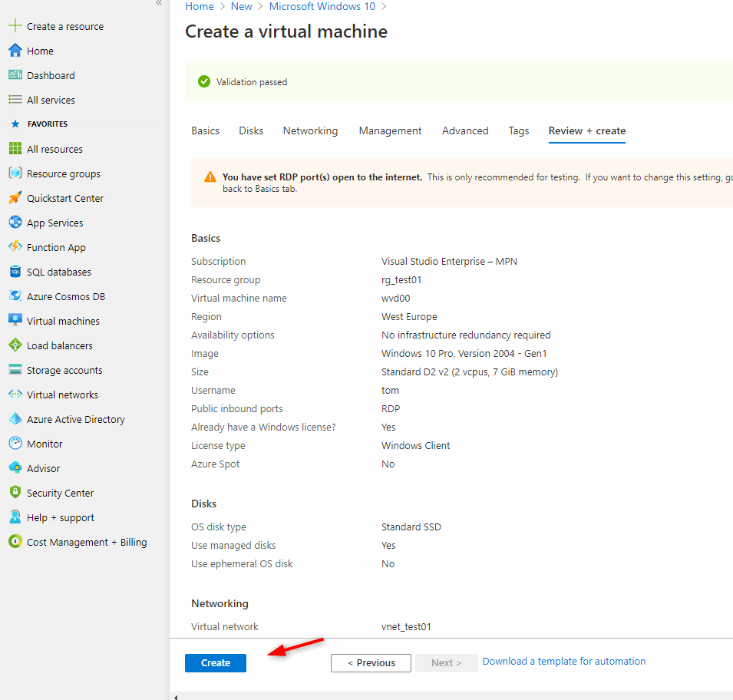Click the license type value 'Windows Client'

click(415, 446)
